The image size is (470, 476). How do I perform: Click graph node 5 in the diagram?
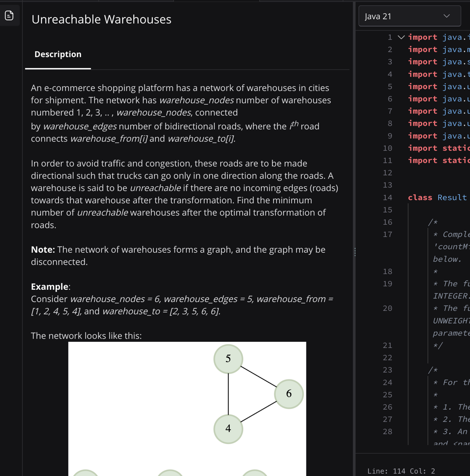228,358
